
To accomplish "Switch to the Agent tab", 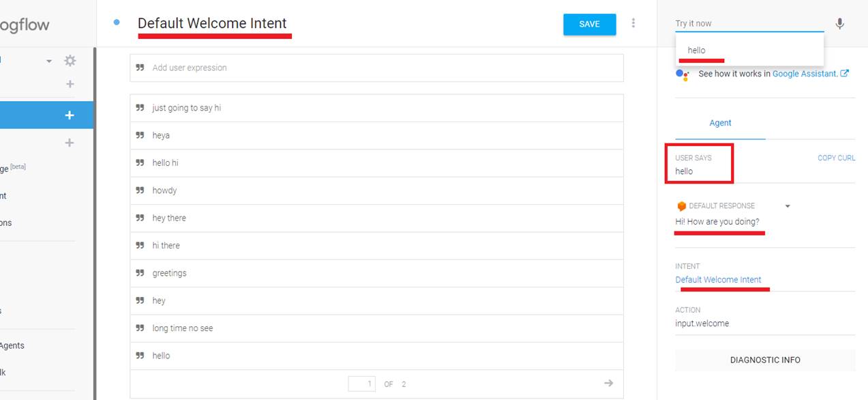I will [720, 123].
